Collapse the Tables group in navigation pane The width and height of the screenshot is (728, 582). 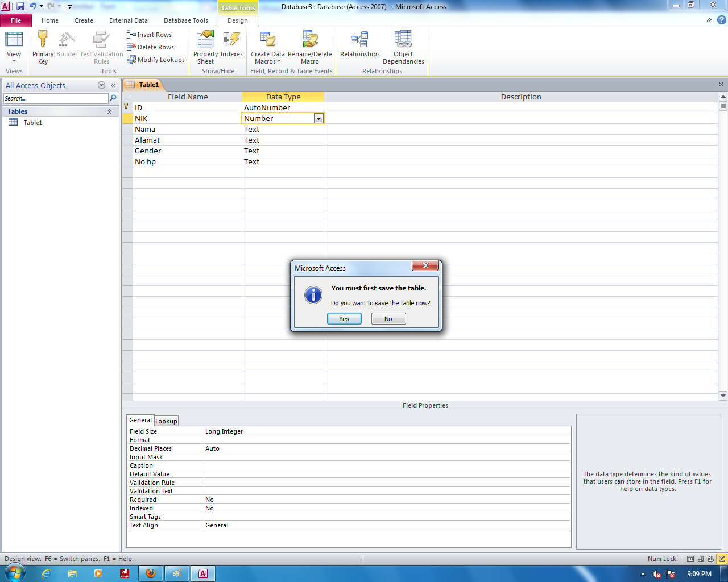[x=109, y=111]
